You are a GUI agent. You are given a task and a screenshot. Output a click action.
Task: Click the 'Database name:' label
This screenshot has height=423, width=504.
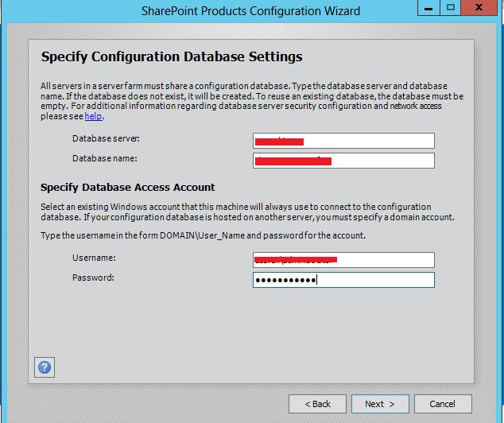[105, 158]
